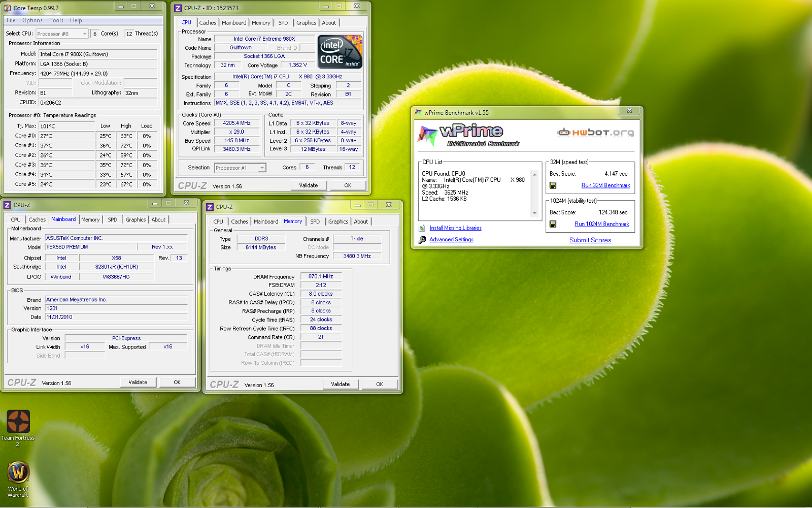Click the Manufacturer ASUSTeK Computer field
Screen dimensions: 812x508
116,238
